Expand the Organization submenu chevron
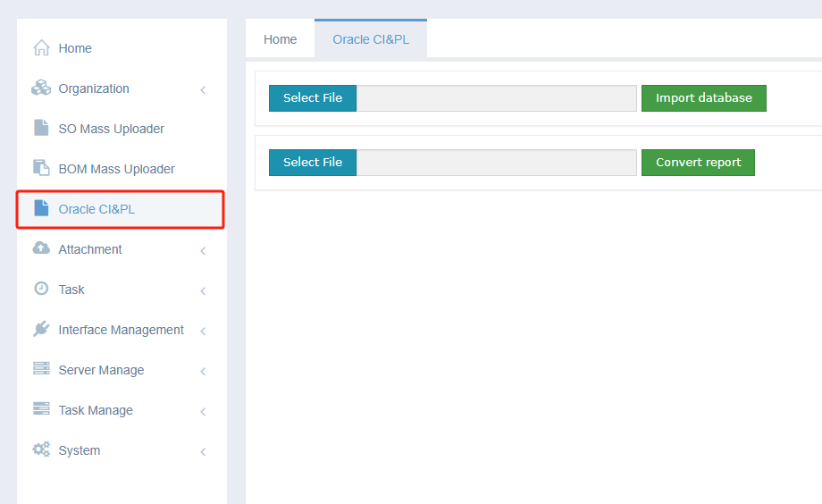The image size is (822, 504). click(203, 89)
